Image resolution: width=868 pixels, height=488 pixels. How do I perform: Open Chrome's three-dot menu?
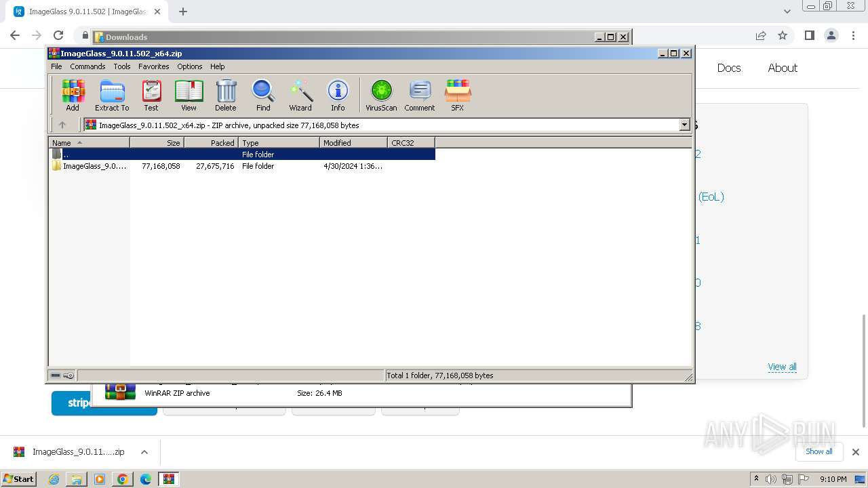click(852, 35)
